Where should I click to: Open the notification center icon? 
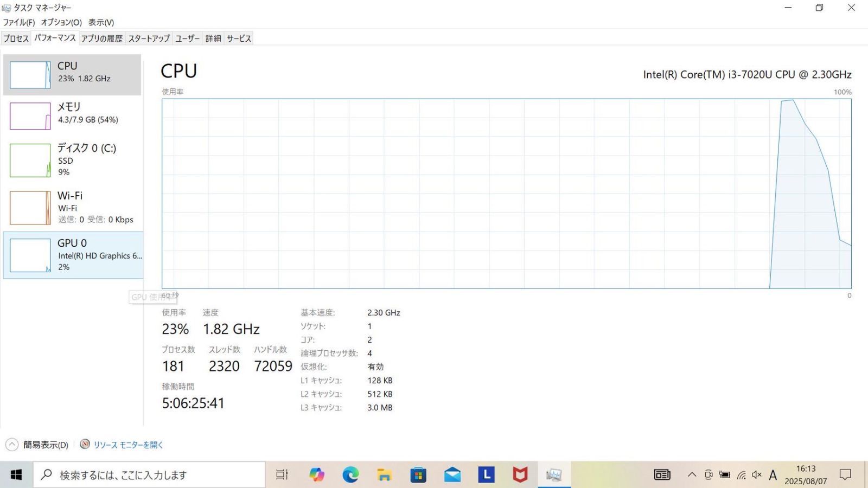point(845,475)
